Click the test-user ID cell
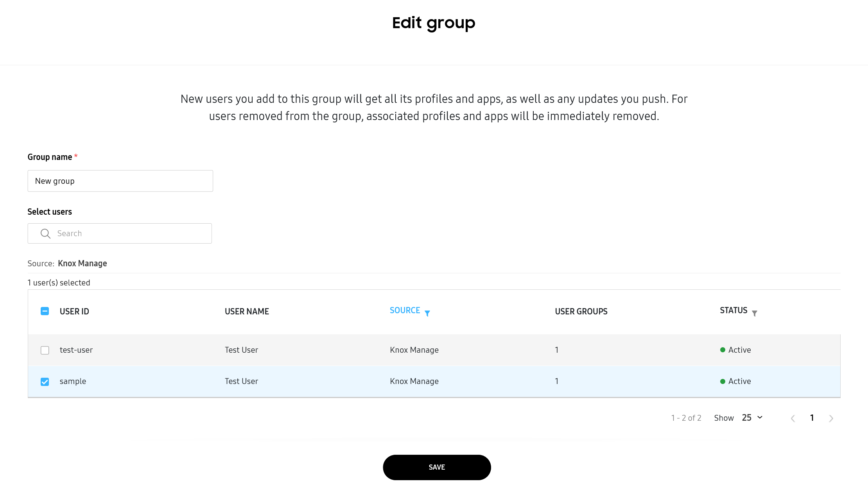This screenshot has width=868, height=488. click(76, 350)
